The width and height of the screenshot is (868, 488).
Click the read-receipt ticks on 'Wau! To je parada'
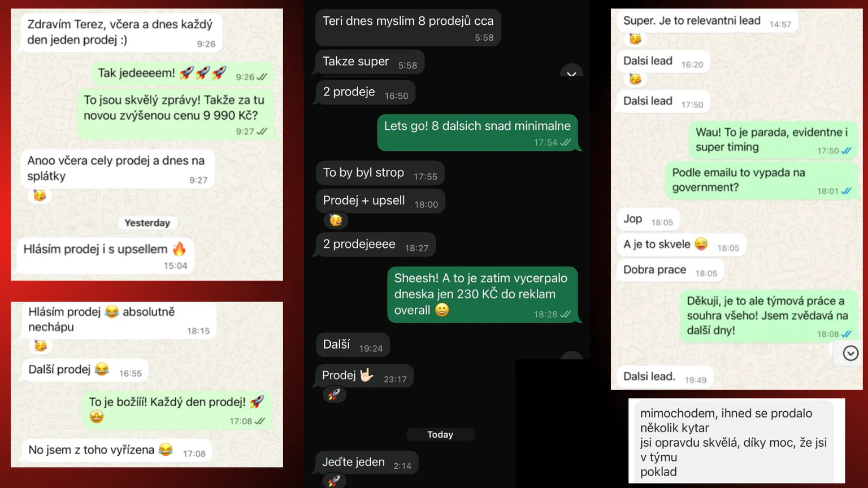(846, 151)
